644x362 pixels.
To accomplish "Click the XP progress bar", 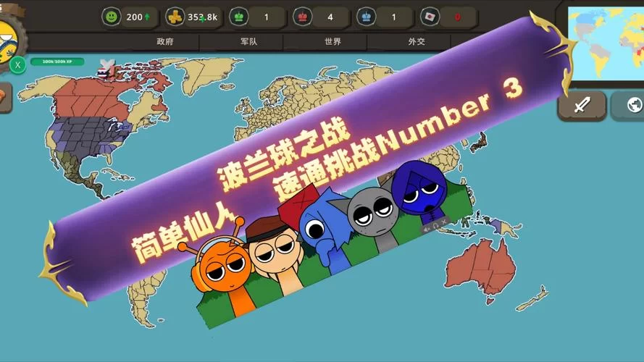I will (57, 62).
